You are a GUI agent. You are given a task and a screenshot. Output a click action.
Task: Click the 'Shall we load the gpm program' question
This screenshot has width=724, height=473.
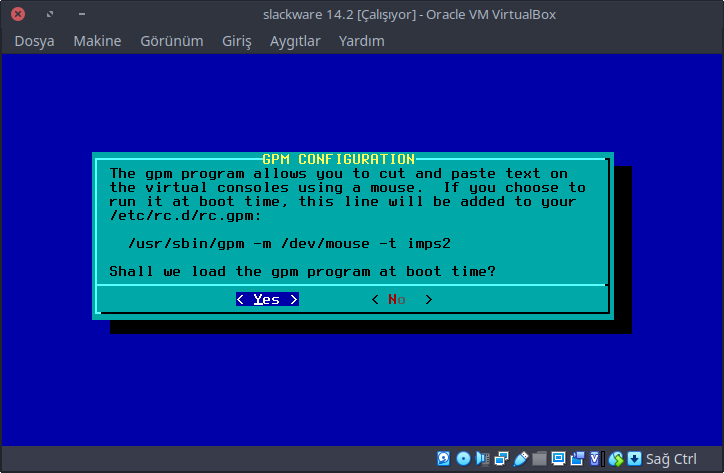(x=302, y=271)
